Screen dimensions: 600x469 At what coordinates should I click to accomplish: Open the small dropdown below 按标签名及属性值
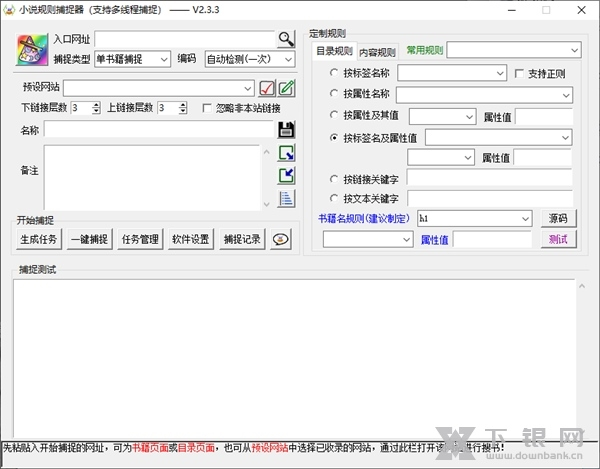point(441,157)
